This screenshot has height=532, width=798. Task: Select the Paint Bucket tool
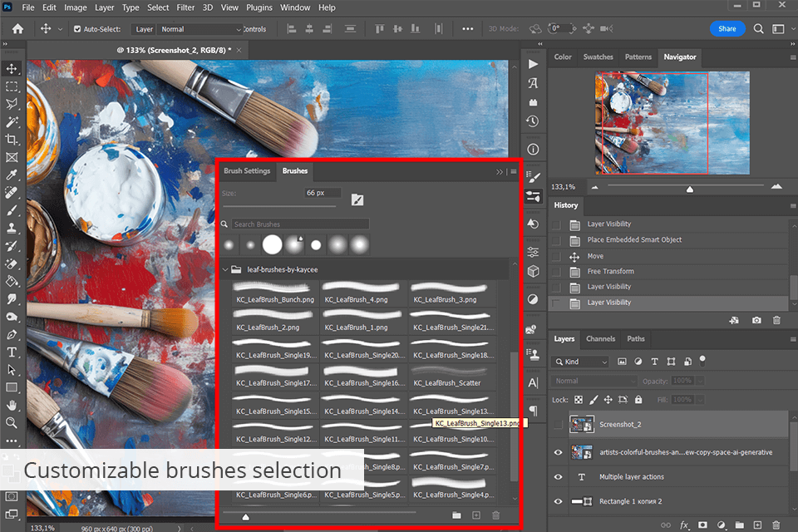click(11, 282)
